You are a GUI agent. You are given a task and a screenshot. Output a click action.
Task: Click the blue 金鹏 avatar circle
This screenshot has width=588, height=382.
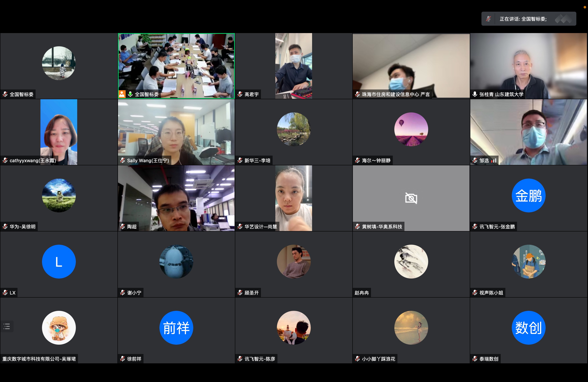[x=528, y=195]
